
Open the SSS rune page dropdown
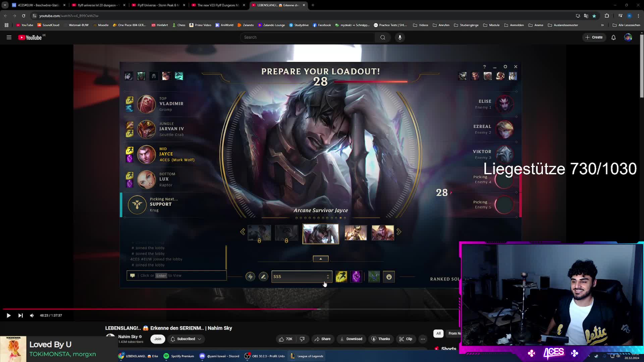click(302, 277)
